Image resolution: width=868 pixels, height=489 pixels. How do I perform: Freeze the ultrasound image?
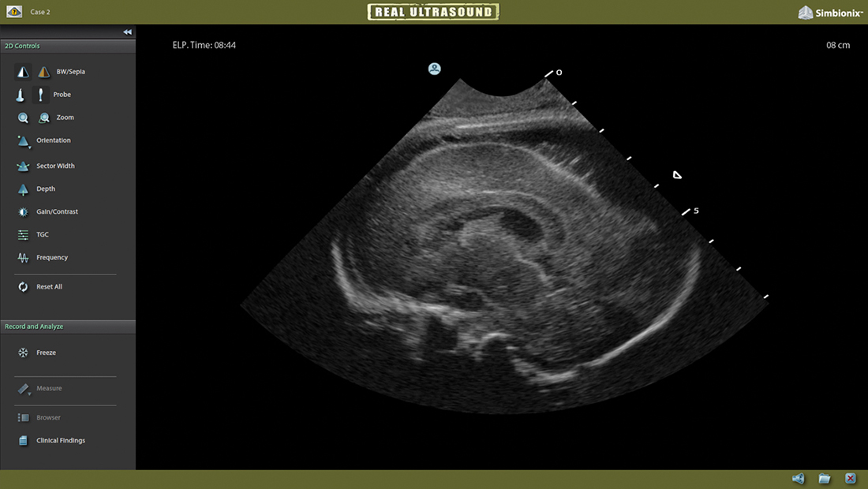pos(36,353)
